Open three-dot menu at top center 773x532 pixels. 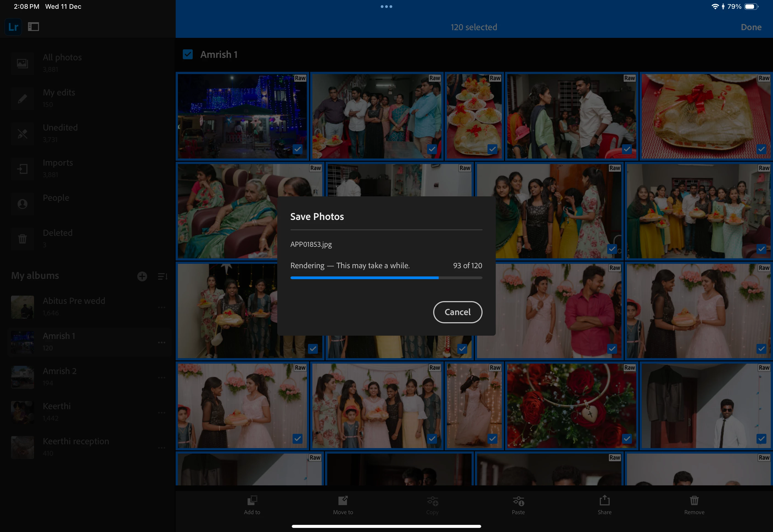tap(386, 7)
